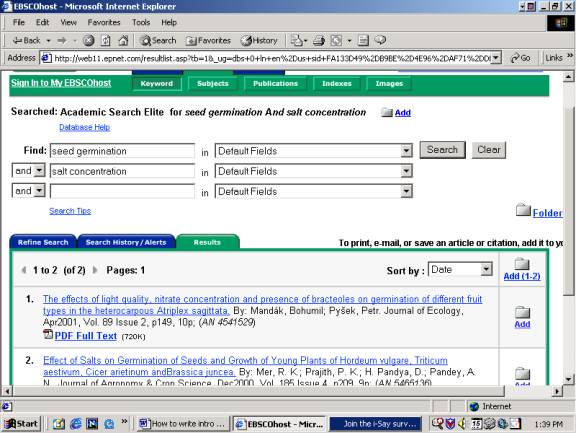Image resolution: width=576 pixels, height=433 pixels.
Task: Click the address bar URL field
Action: (271, 58)
